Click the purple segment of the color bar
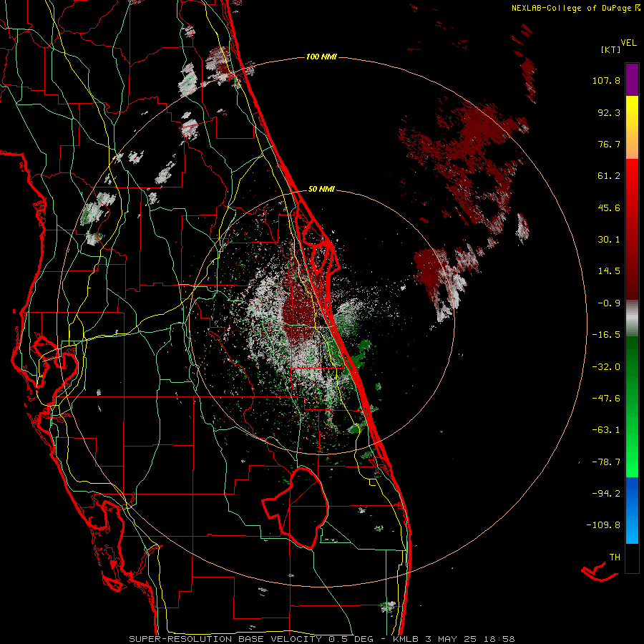Image resolution: width=644 pixels, height=644 pixels. pyautogui.click(x=632, y=79)
